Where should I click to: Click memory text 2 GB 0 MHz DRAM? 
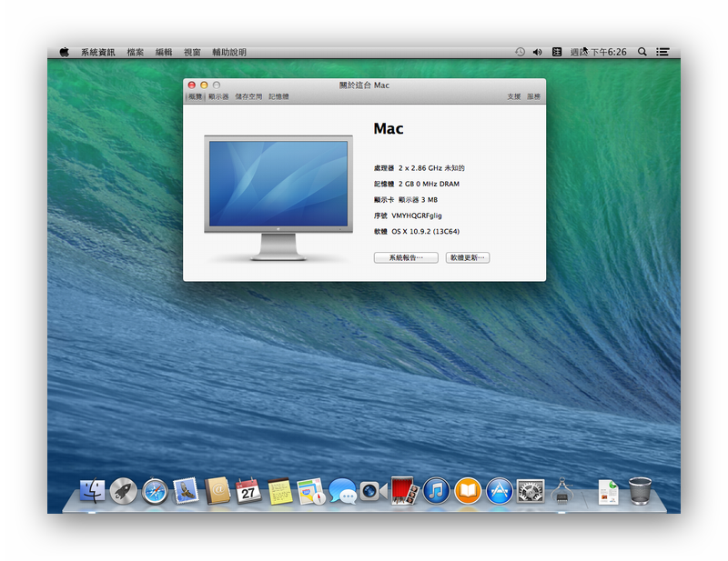coord(429,184)
